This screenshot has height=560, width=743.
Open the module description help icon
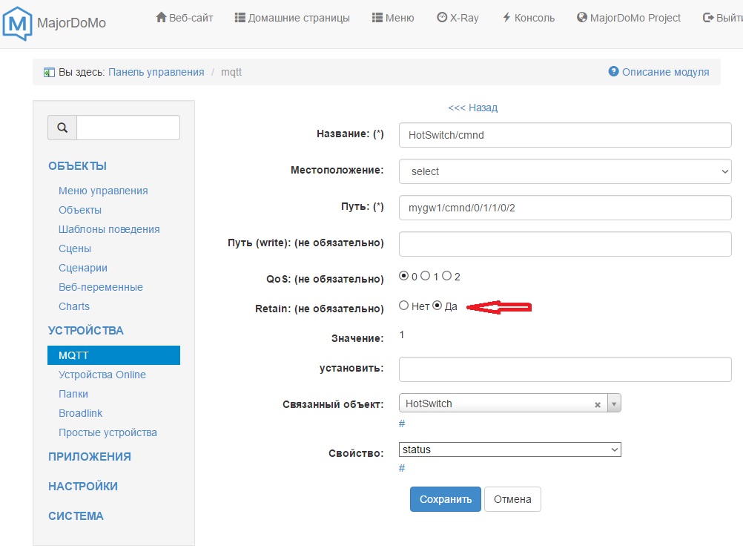(x=613, y=72)
